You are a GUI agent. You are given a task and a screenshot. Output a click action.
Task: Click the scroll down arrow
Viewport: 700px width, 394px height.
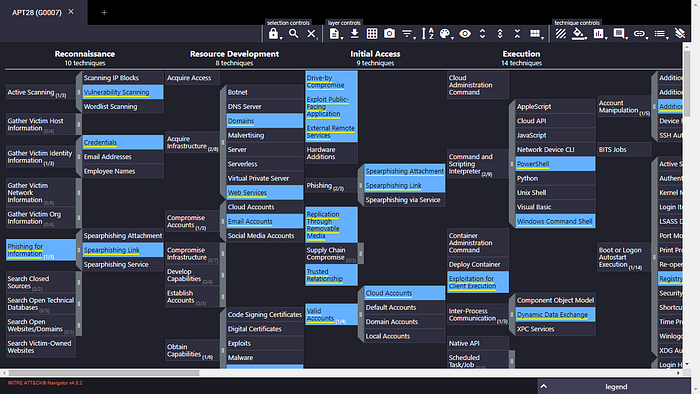click(687, 364)
